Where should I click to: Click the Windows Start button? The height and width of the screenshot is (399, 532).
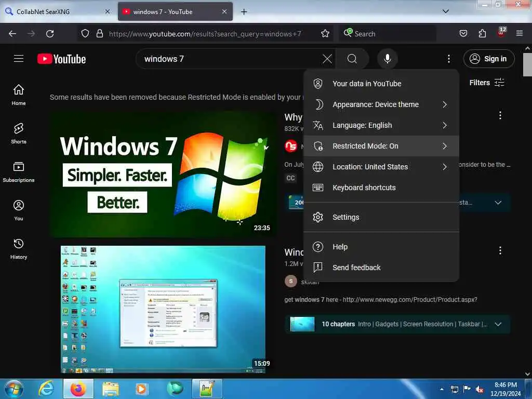click(14, 389)
